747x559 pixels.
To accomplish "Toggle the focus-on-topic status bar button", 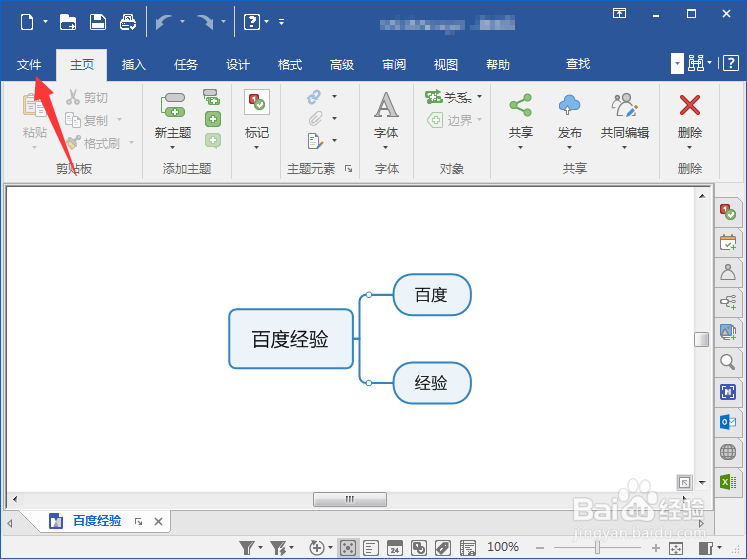I will pyautogui.click(x=348, y=548).
